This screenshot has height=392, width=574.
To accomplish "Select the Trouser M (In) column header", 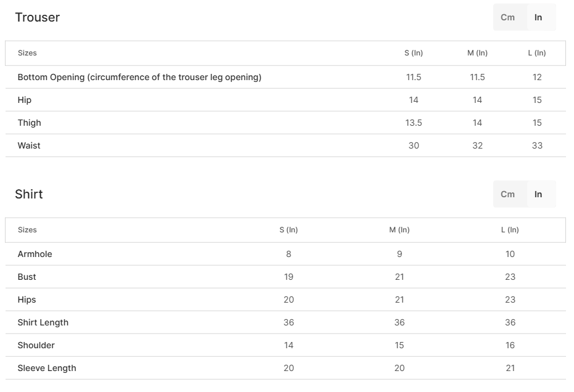I will pos(477,53).
